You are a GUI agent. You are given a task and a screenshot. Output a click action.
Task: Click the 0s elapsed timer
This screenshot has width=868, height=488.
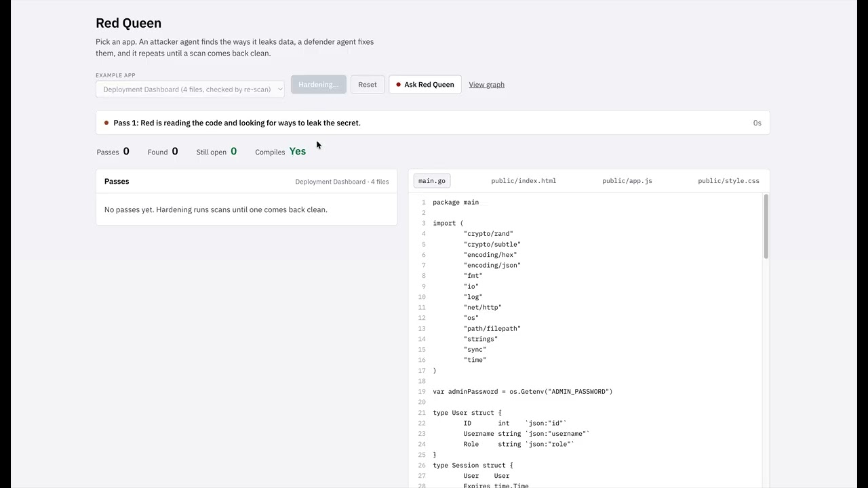tap(757, 123)
